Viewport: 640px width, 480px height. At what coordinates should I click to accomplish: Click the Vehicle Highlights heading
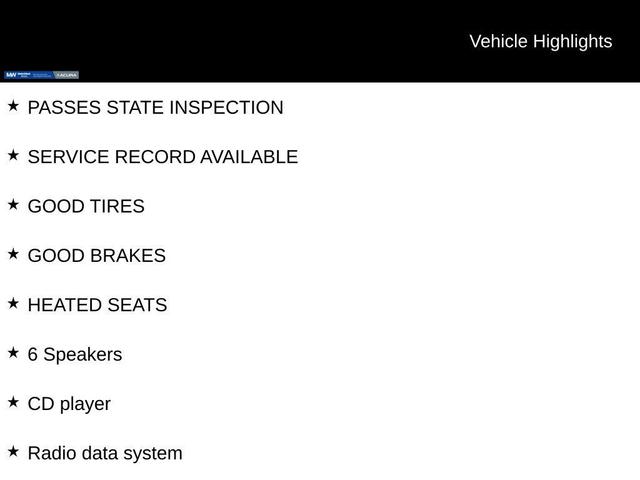pyautogui.click(x=540, y=41)
